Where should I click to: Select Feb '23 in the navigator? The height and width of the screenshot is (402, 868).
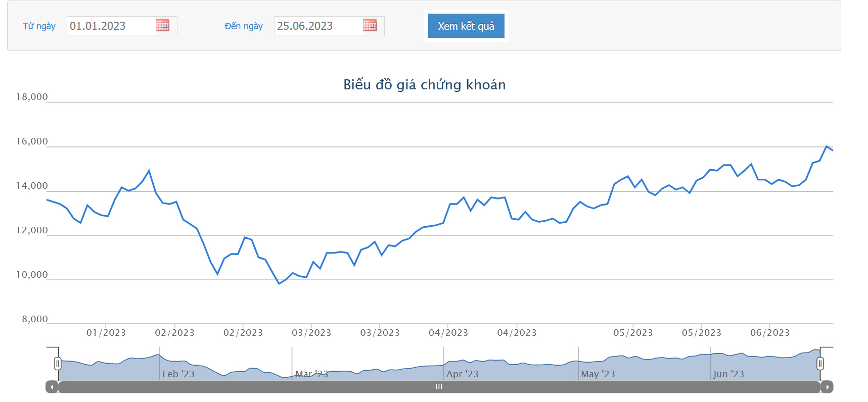178,374
